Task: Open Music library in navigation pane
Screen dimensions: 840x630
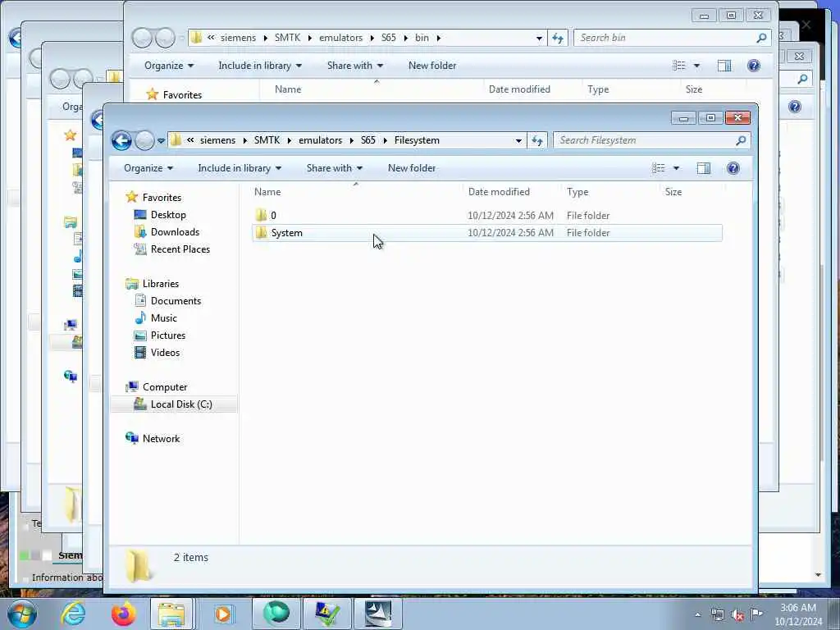Action: tap(163, 318)
